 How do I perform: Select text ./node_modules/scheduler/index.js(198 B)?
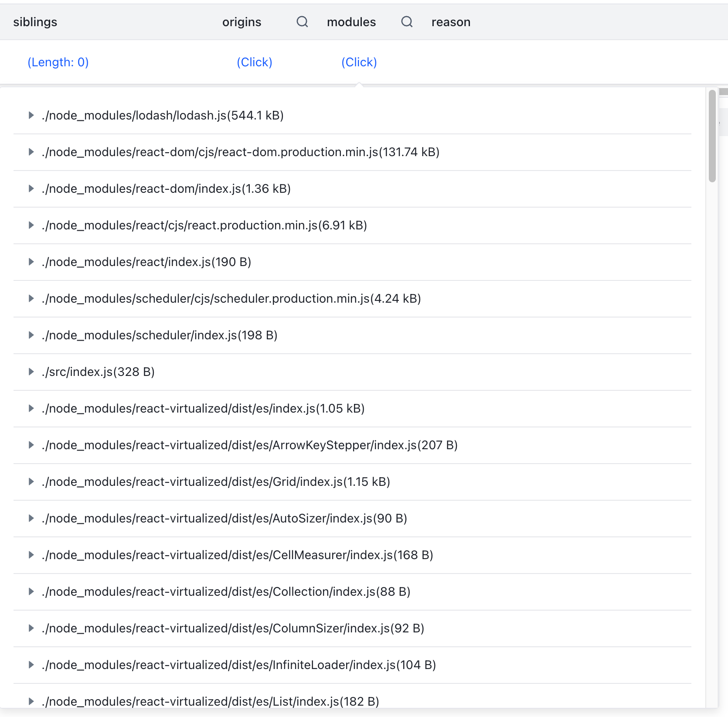(160, 335)
